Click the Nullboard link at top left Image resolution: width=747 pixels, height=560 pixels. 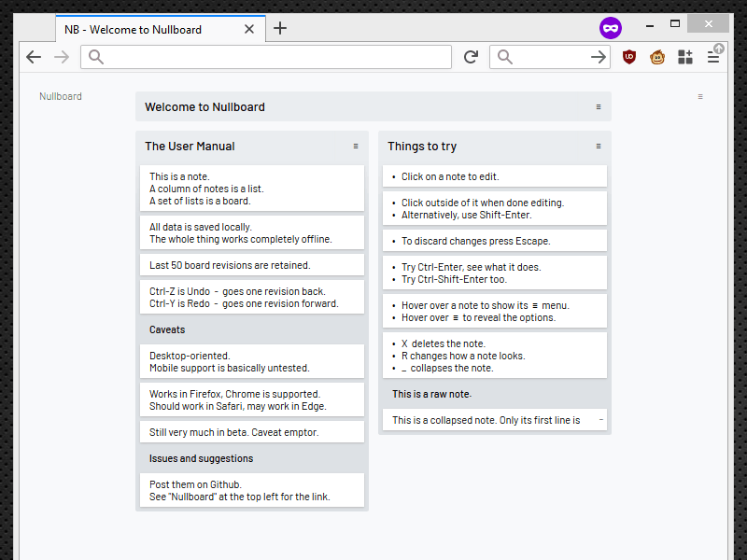(61, 96)
